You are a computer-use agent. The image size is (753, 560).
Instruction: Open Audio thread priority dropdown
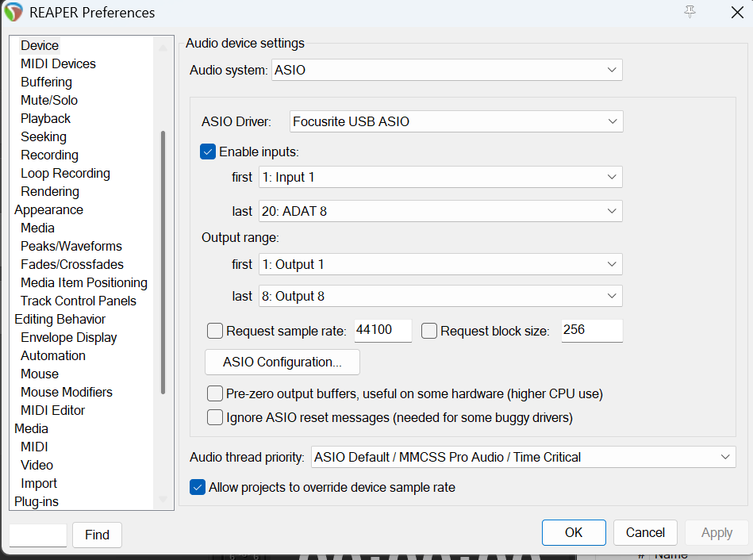[x=524, y=457]
